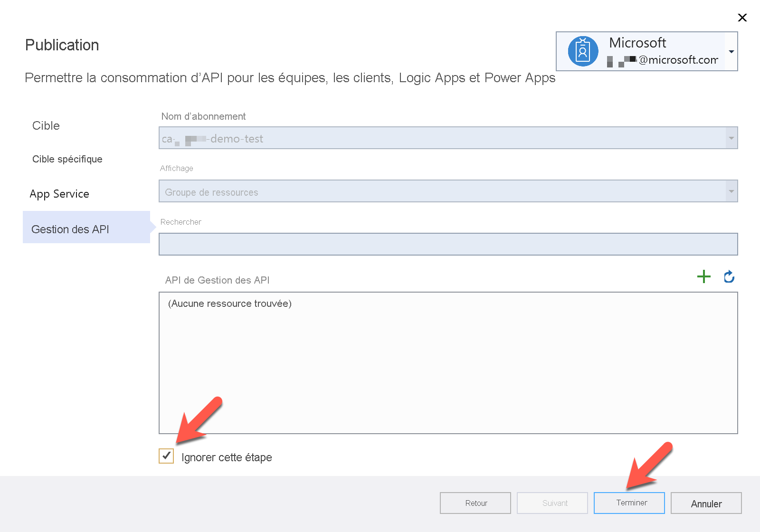Focus the Rechercher search field
Image resolution: width=760 pixels, height=532 pixels.
[448, 244]
